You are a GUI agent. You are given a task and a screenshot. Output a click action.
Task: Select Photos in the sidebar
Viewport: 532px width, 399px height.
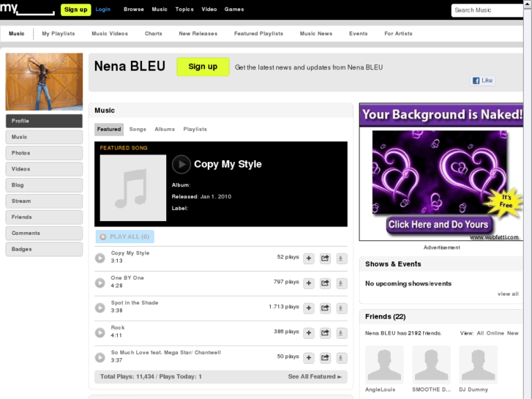(44, 153)
